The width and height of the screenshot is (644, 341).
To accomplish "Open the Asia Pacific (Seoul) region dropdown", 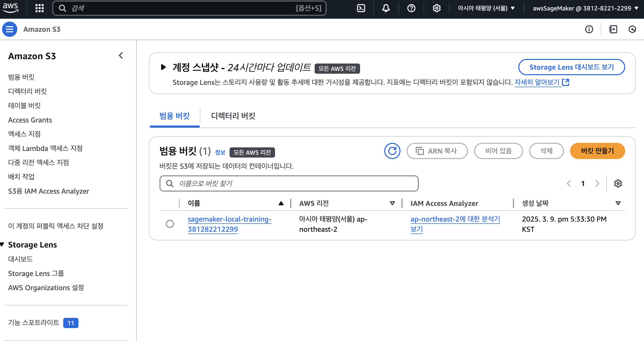I will pyautogui.click(x=486, y=8).
